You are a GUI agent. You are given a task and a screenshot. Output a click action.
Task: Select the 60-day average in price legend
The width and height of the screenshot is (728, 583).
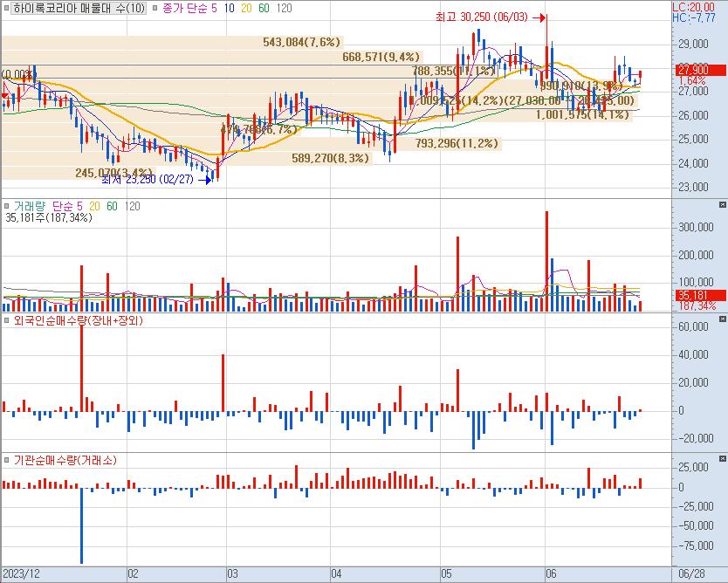pyautogui.click(x=264, y=8)
